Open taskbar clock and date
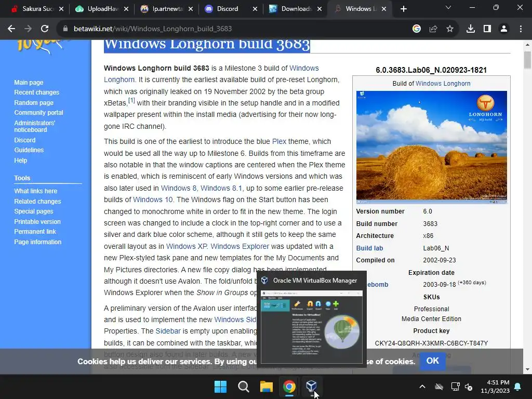The width and height of the screenshot is (532, 399). tap(495, 387)
